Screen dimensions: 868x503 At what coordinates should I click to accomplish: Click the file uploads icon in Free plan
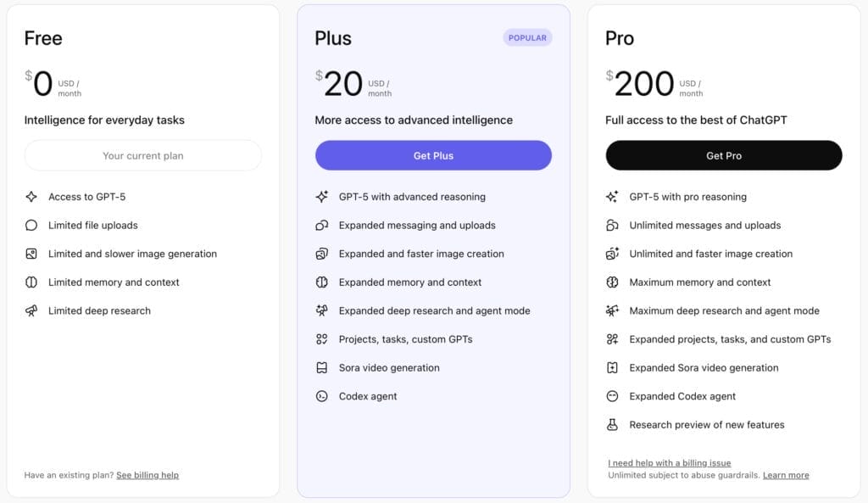[x=31, y=226]
